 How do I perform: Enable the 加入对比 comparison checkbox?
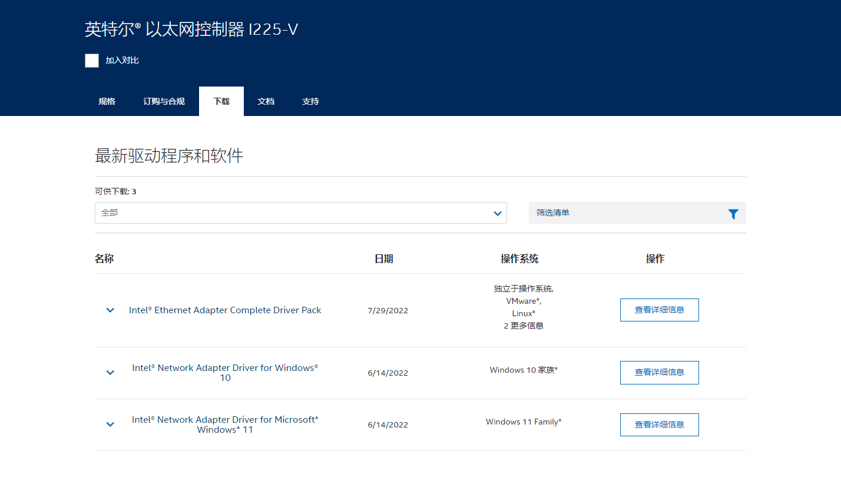click(92, 60)
